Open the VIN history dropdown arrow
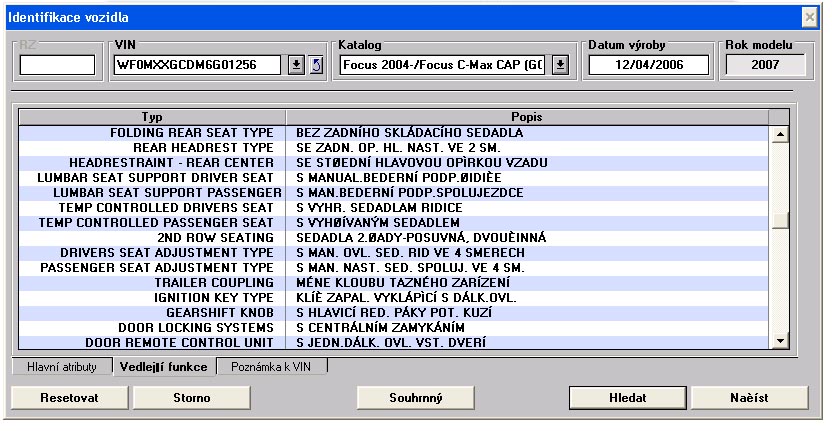Viewport: 832px width, 431px height. 296,65
